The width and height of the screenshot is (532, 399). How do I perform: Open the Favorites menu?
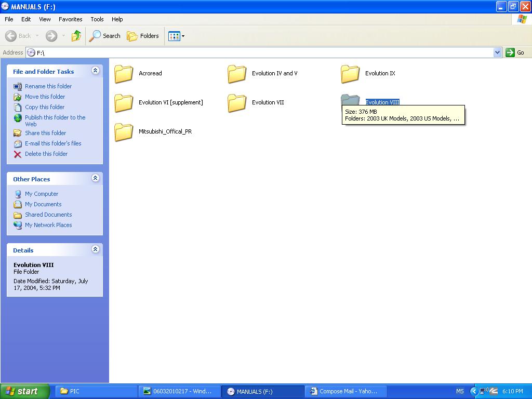click(x=70, y=19)
